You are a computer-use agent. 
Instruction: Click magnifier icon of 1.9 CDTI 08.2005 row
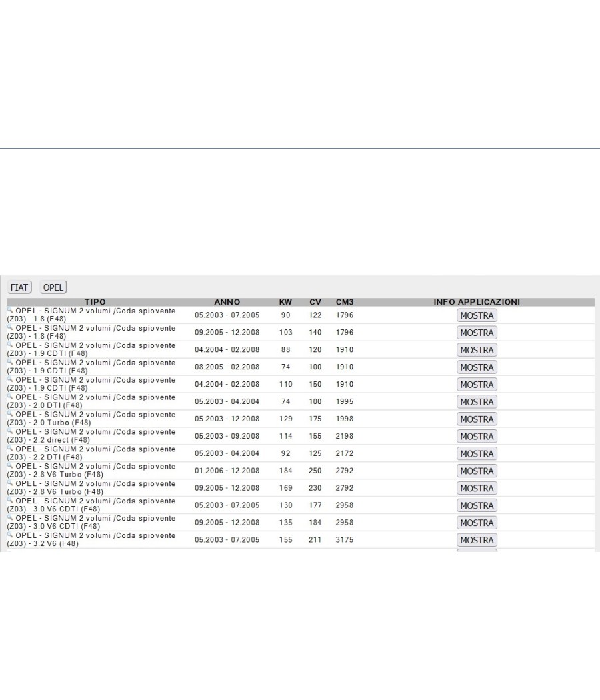[x=10, y=361]
